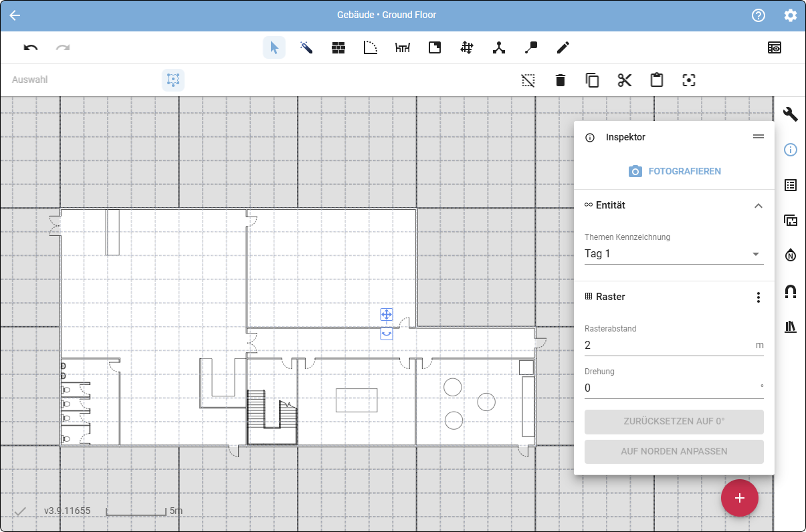Screen dimensions: 806x532
Task: Click the Entität section heading
Action: (611, 205)
